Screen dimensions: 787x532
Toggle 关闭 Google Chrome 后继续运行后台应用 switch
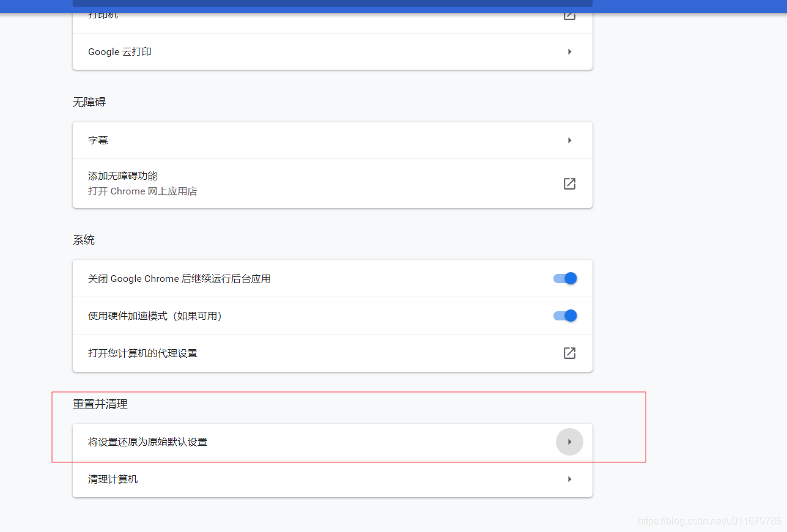565,278
